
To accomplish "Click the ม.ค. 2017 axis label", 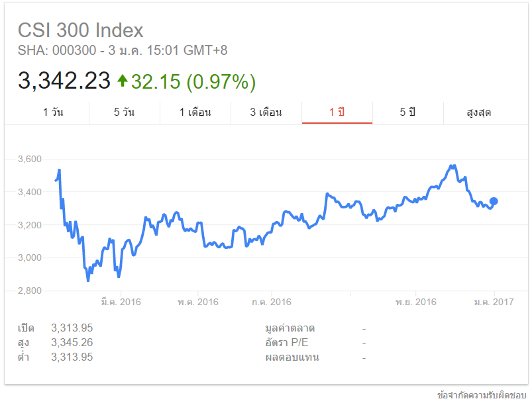I will click(x=493, y=302).
